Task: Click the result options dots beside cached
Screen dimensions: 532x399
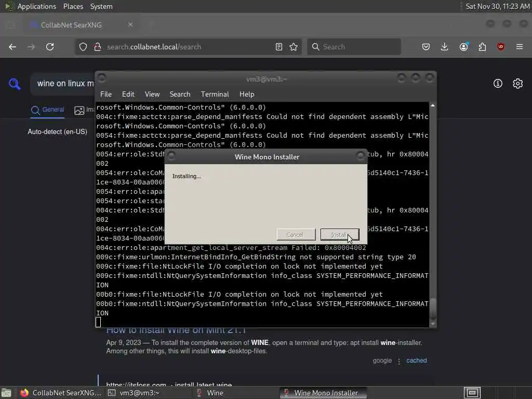Action: click(x=399, y=362)
